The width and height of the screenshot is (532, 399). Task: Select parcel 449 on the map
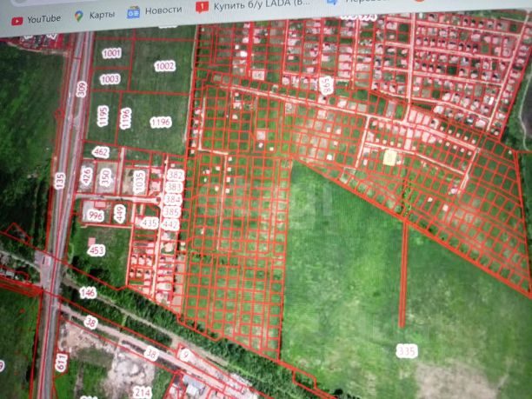(x=120, y=214)
